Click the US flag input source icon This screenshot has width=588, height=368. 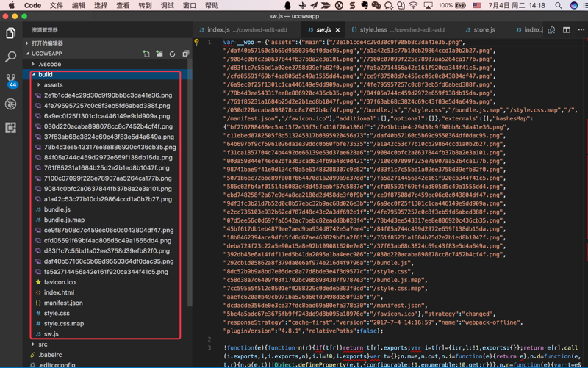point(476,5)
